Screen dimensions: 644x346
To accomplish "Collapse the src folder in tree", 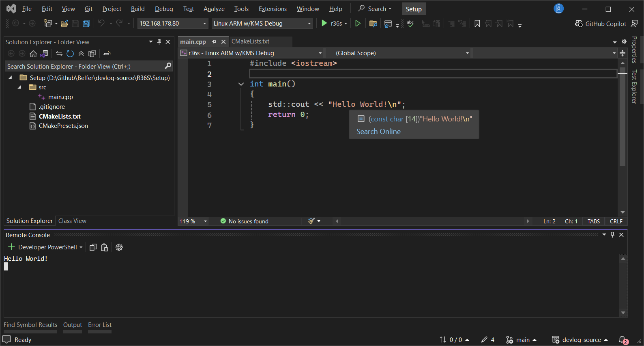I will [x=19, y=87].
